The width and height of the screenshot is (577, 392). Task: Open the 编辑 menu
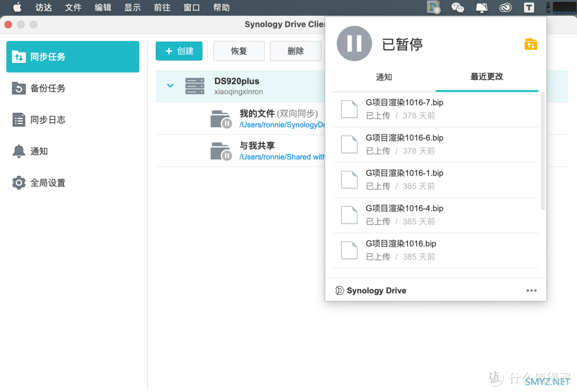click(103, 7)
